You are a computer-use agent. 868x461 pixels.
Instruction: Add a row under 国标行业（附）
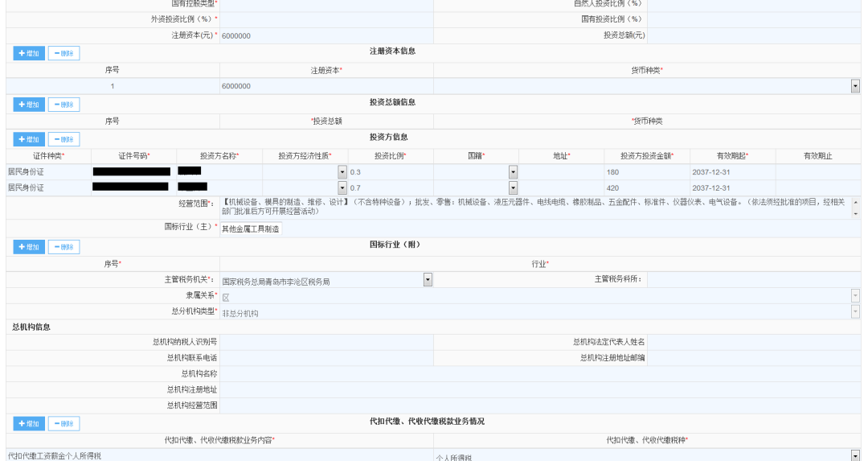click(x=29, y=246)
